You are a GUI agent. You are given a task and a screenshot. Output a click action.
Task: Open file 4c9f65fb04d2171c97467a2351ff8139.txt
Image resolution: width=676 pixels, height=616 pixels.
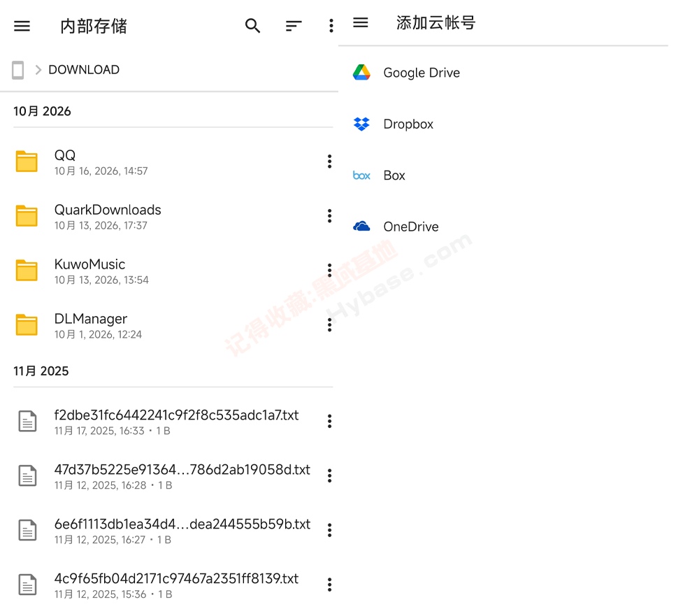point(169,585)
